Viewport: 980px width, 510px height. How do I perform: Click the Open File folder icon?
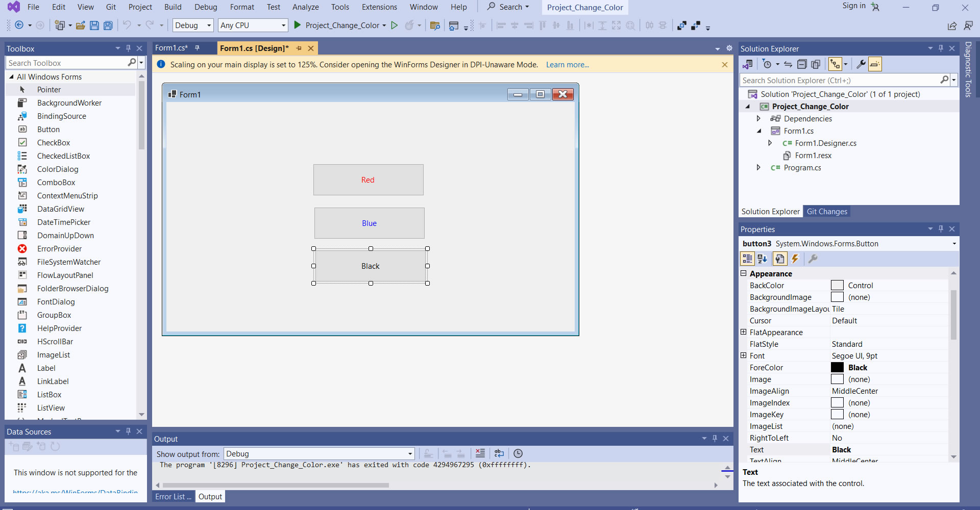(x=80, y=25)
